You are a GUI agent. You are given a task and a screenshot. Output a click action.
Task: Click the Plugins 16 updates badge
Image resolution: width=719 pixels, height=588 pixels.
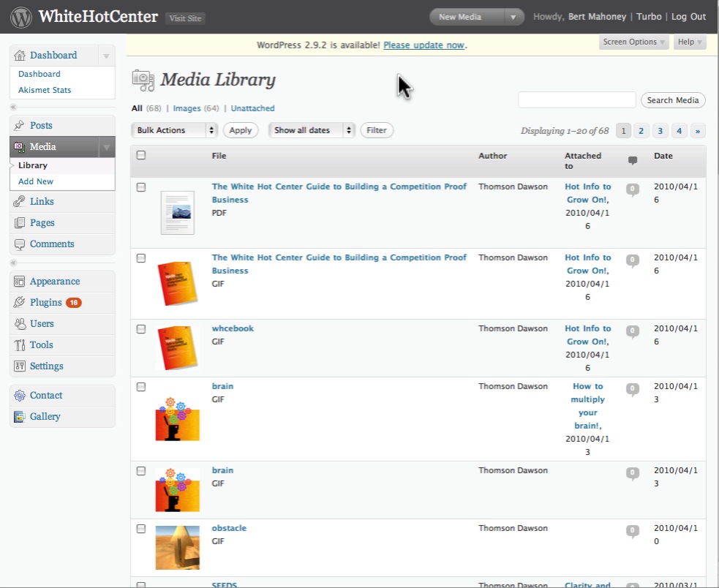click(x=73, y=303)
